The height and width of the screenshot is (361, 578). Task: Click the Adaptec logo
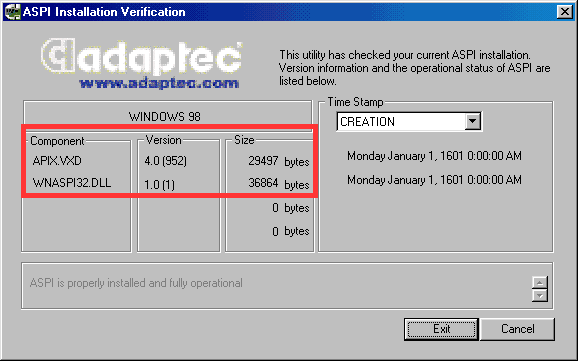coord(141,57)
